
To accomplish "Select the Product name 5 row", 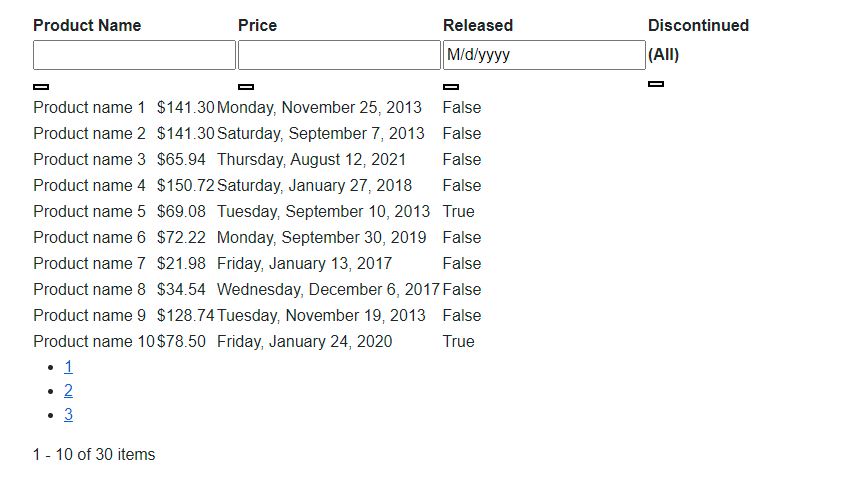I will click(257, 211).
